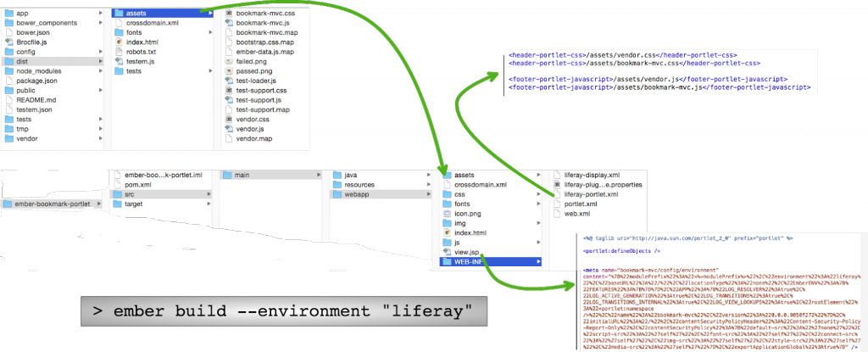The image size is (868, 352).
Task: Expand the arrow next to img folder
Action: (541, 223)
